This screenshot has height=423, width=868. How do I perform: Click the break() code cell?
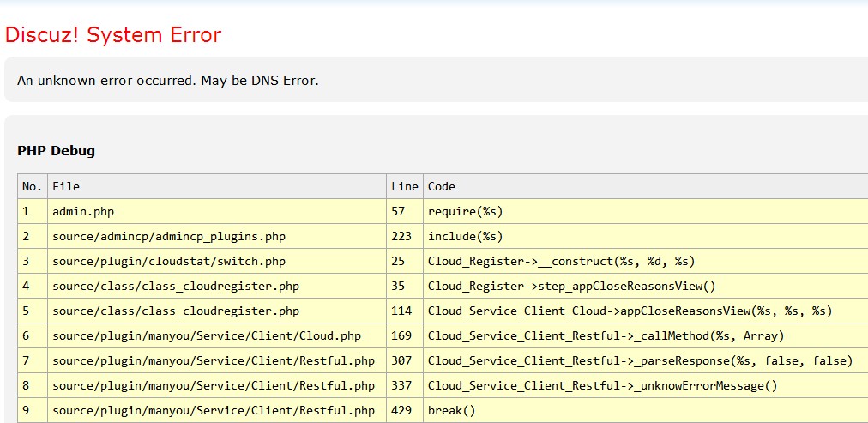coord(451,410)
